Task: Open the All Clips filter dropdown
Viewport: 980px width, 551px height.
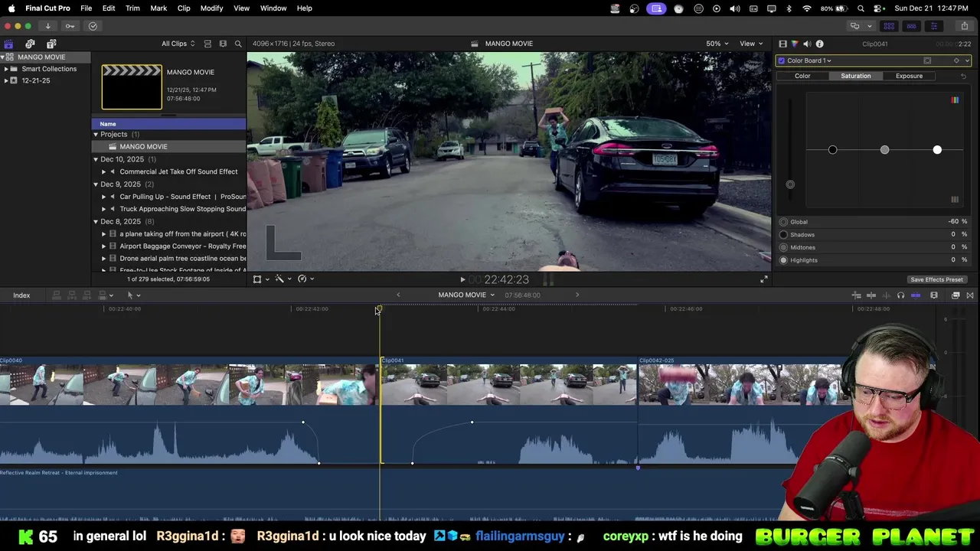Action: pos(178,44)
